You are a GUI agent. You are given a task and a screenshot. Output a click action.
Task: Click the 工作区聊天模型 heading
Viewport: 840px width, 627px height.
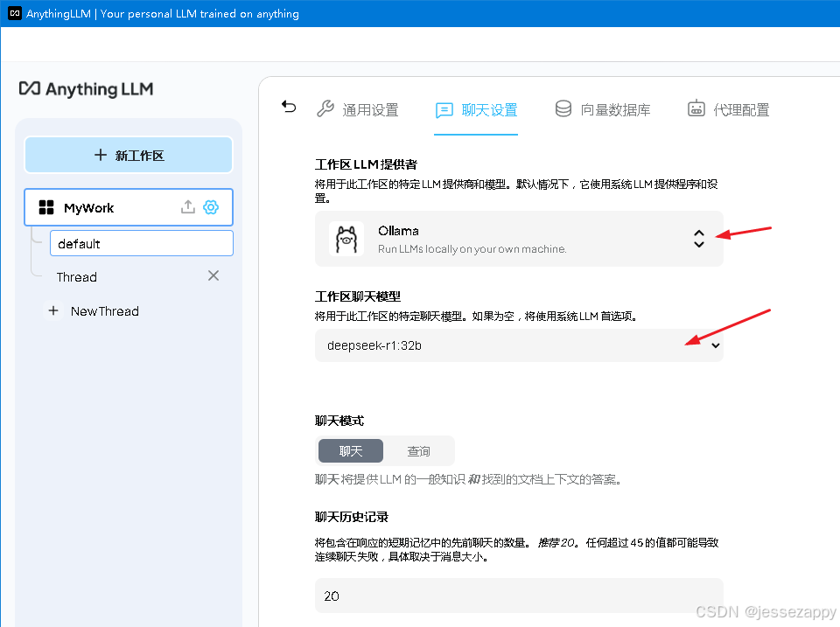click(x=357, y=296)
